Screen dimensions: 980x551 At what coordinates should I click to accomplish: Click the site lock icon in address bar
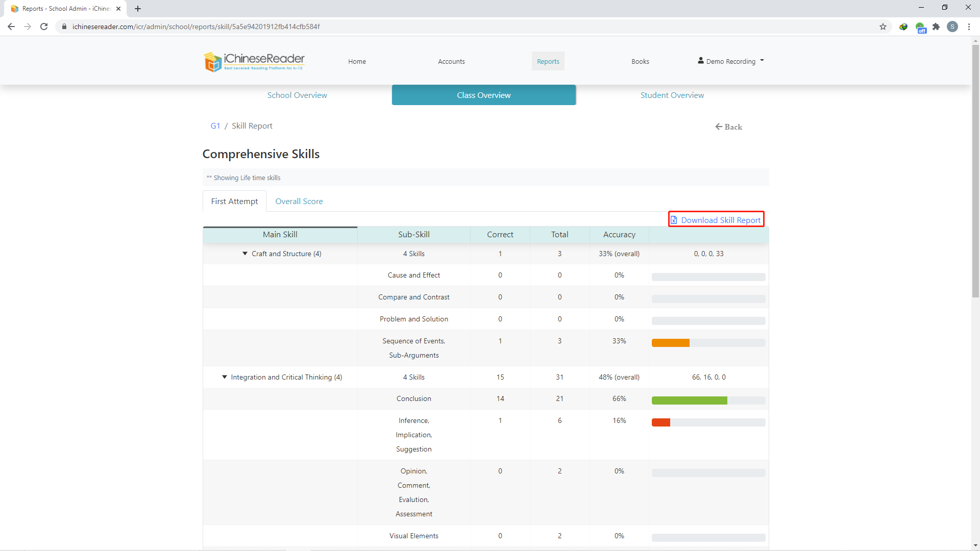click(x=64, y=27)
